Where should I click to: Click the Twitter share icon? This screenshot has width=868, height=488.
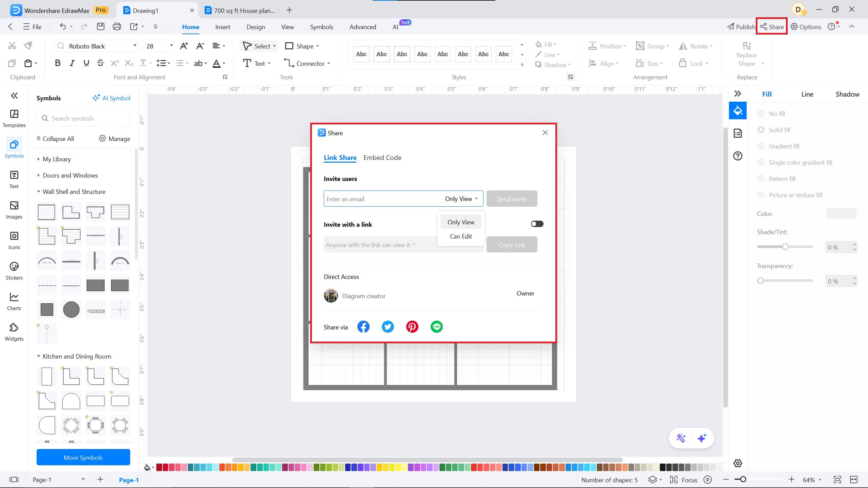tap(388, 327)
